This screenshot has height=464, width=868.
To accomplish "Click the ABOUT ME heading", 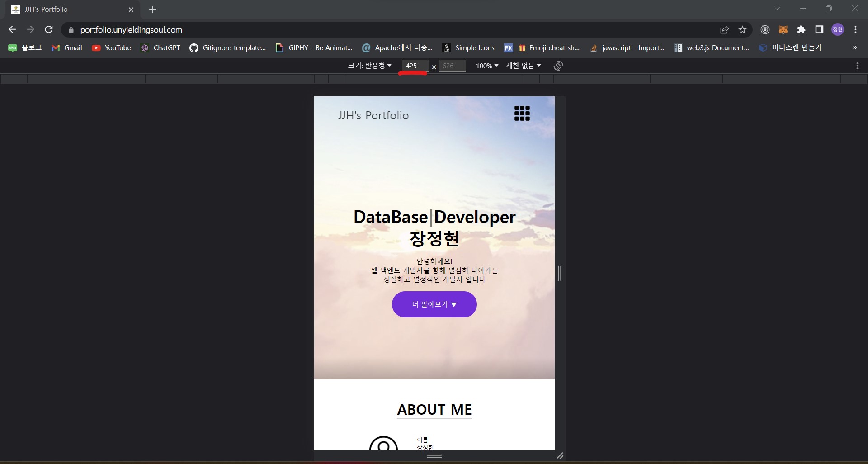I will click(434, 410).
